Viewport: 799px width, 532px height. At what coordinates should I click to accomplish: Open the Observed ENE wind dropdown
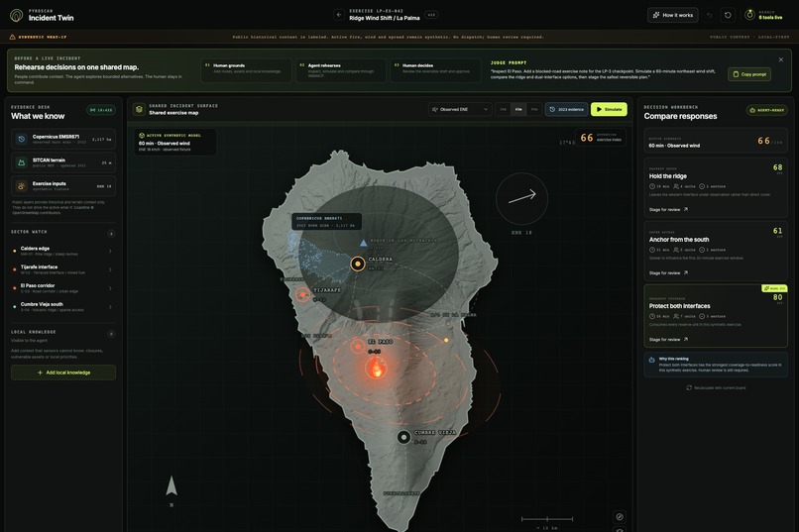click(x=460, y=109)
